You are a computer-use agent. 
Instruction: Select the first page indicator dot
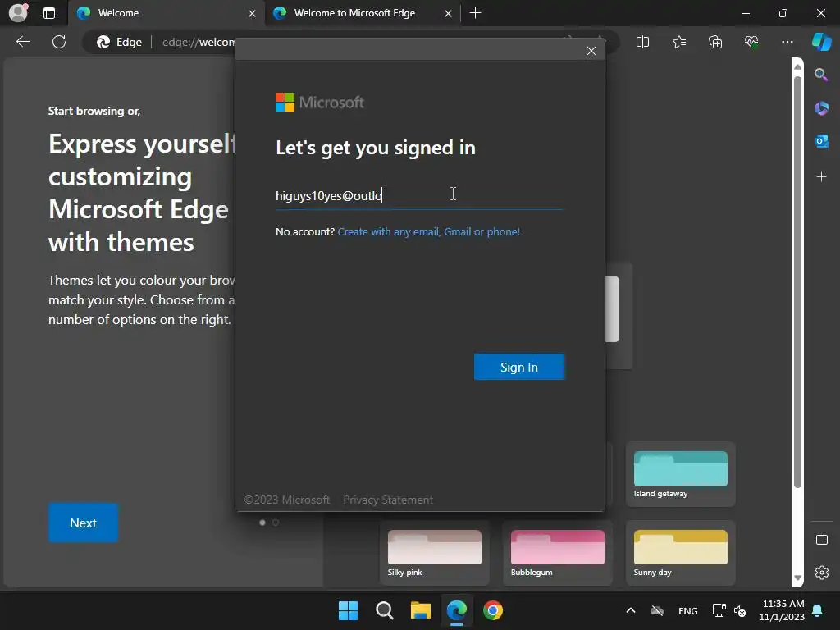click(x=262, y=523)
